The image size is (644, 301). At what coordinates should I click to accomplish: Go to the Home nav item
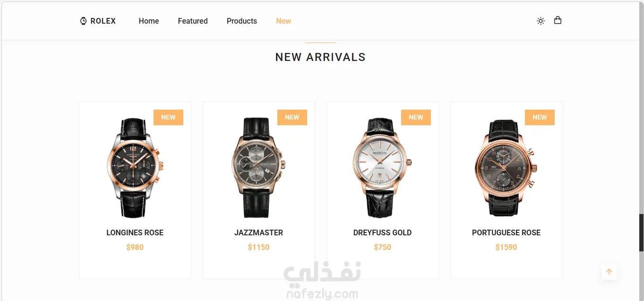[x=149, y=21]
